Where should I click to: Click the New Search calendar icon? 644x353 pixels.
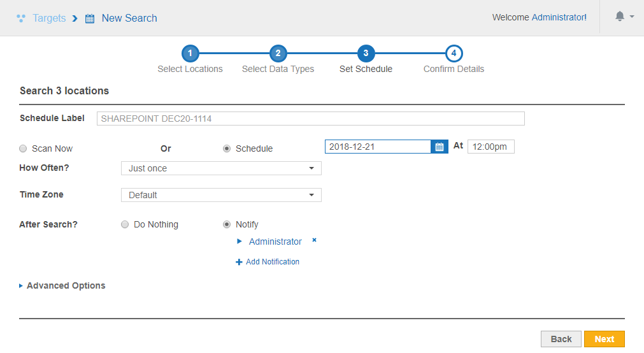point(90,18)
